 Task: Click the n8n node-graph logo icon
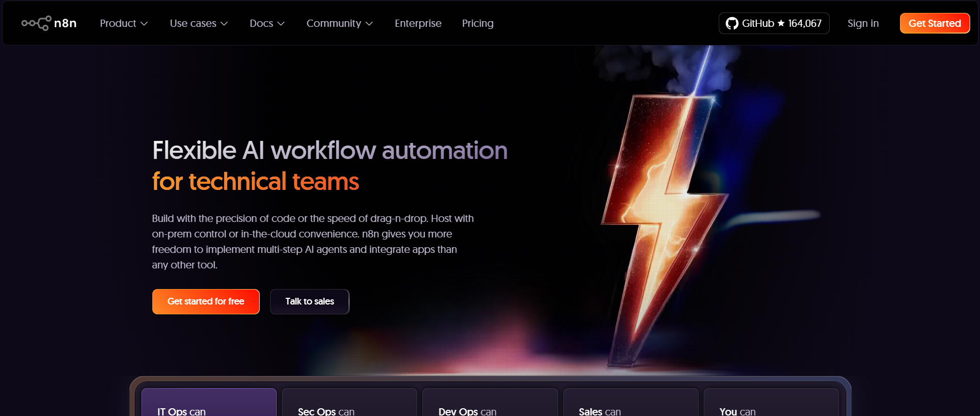[36, 23]
